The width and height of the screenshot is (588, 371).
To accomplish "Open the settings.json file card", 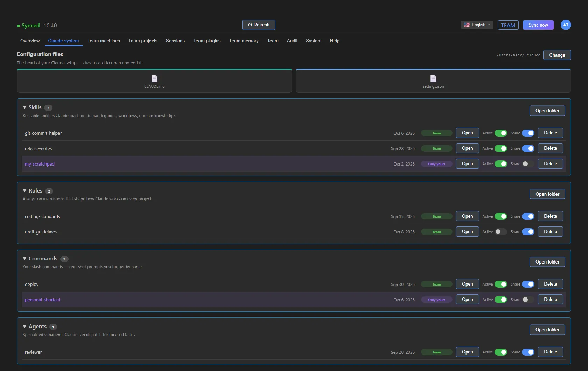I will tap(433, 81).
